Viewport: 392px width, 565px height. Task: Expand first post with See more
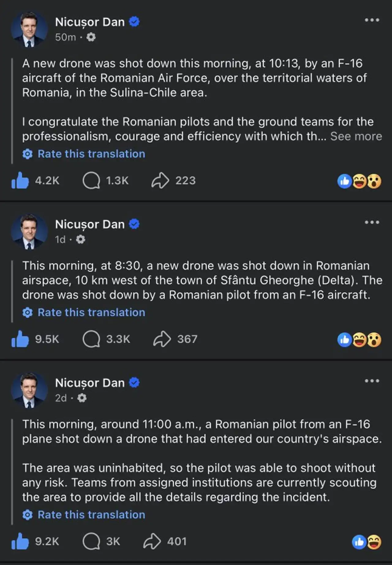[x=356, y=136]
